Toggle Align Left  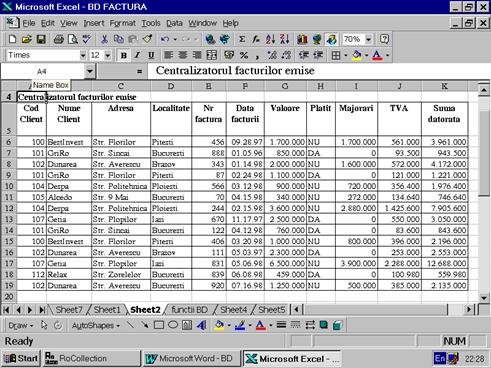point(169,55)
